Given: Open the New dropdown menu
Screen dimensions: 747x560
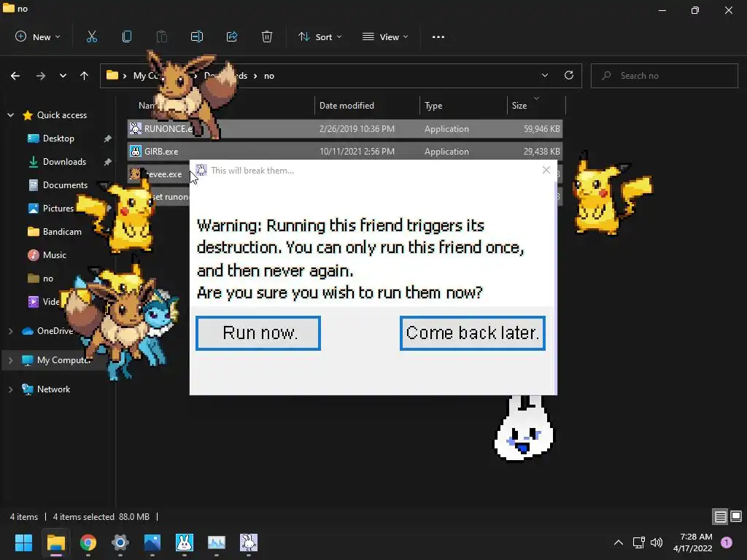Looking at the screenshot, I should click(38, 36).
